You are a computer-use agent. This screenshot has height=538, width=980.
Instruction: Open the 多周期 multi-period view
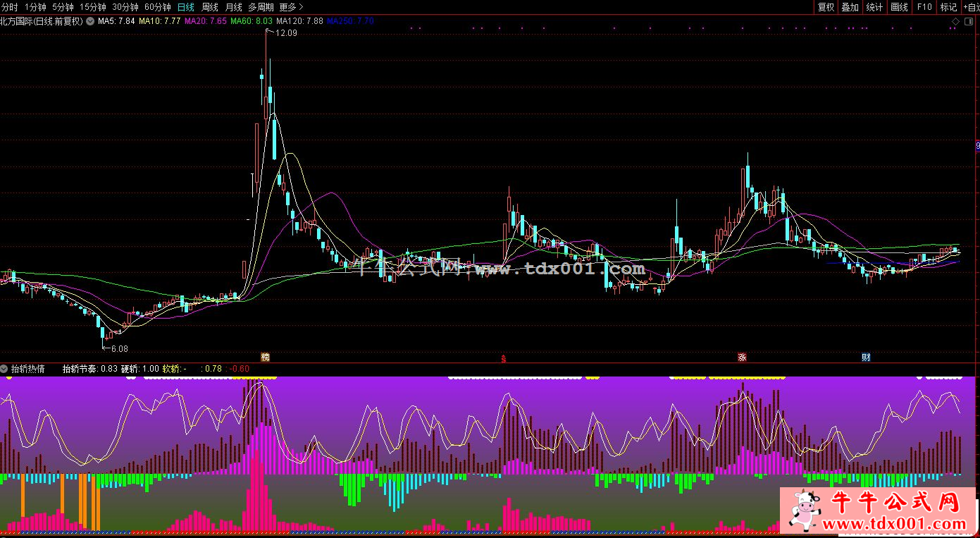[261, 7]
